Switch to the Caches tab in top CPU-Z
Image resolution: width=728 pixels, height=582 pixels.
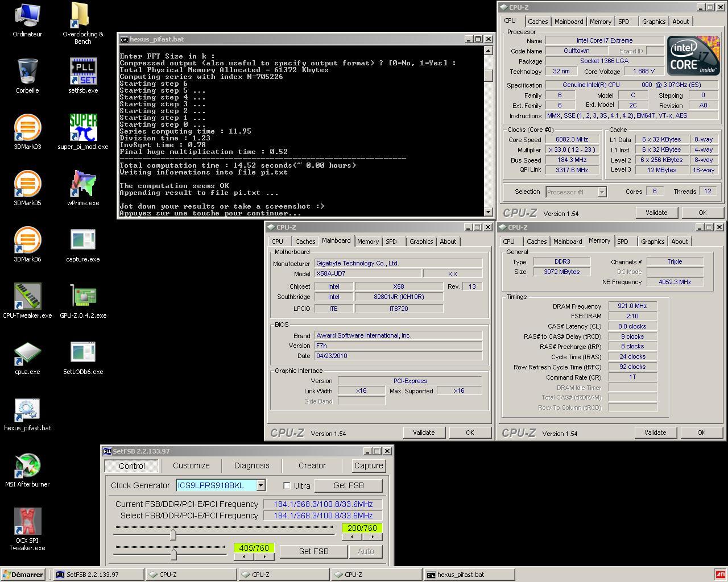coord(537,22)
